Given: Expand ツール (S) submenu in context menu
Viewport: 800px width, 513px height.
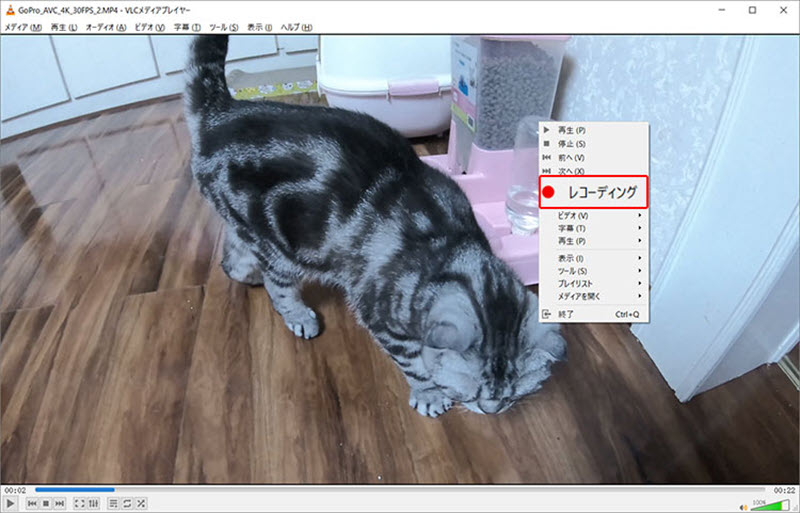Looking at the screenshot, I should pyautogui.click(x=594, y=271).
